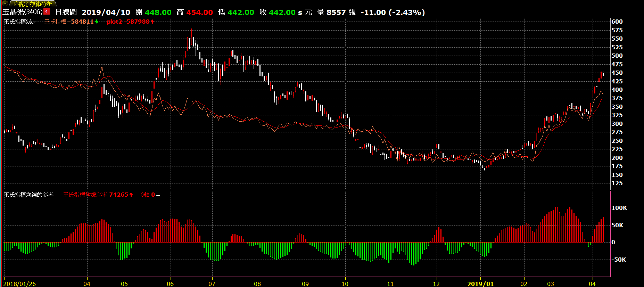644x287 pixels.
Task: Click the date 2019/04/10 in the header
Action: click(106, 13)
